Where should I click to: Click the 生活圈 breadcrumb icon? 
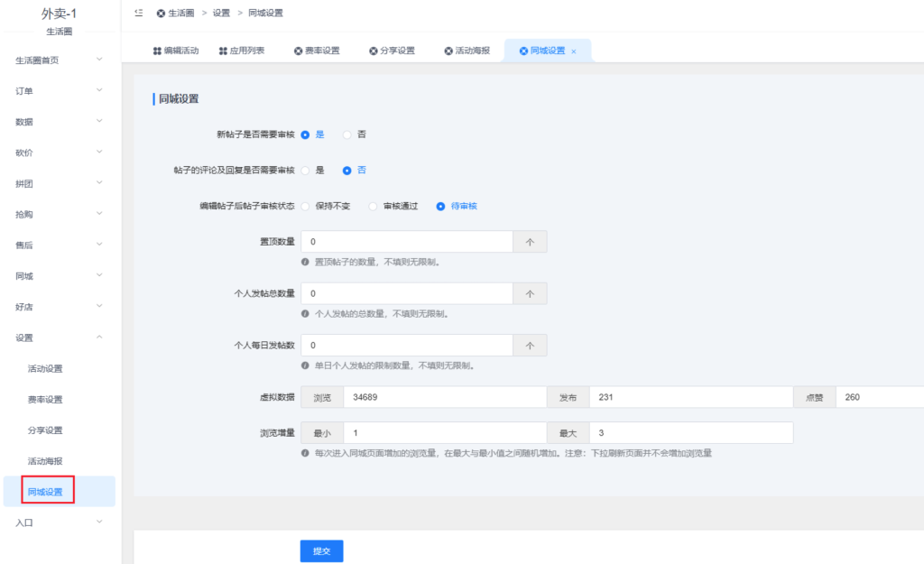tap(161, 14)
